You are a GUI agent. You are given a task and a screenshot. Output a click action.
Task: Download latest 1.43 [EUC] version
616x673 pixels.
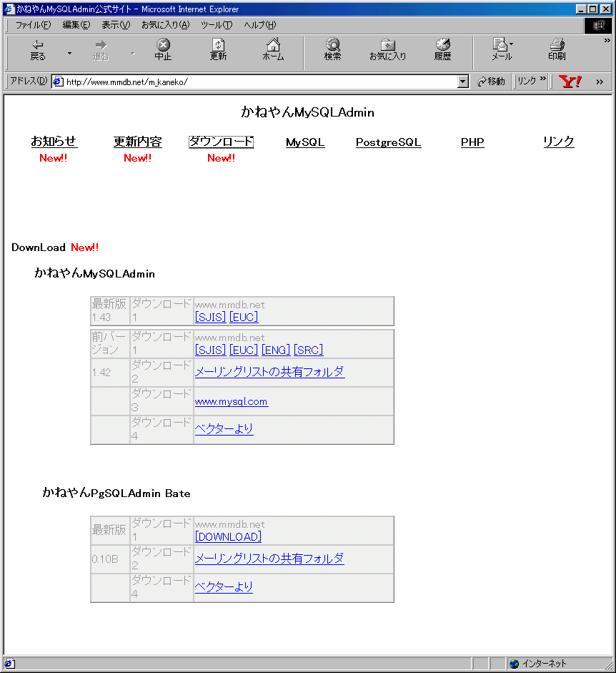(244, 317)
